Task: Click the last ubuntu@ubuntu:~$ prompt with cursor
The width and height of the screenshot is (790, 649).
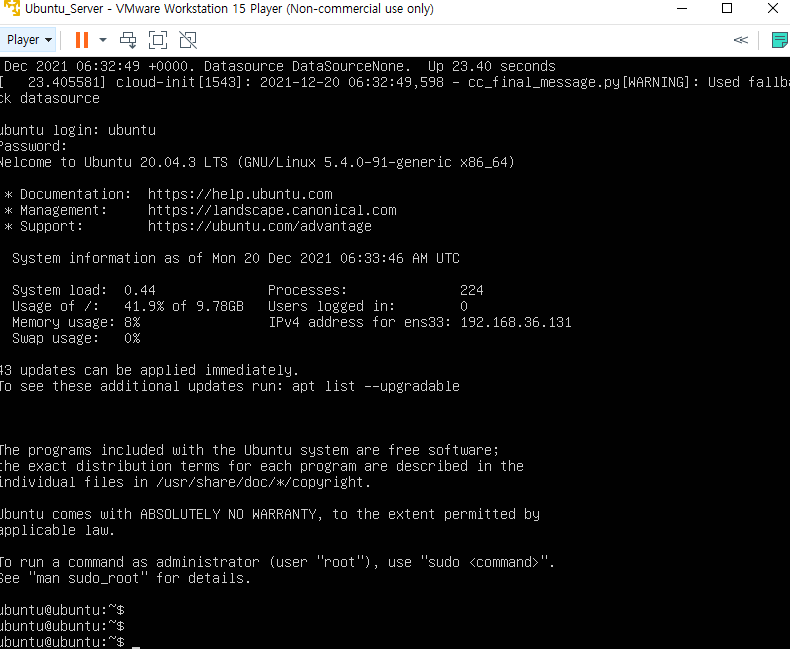Action: tap(62, 642)
